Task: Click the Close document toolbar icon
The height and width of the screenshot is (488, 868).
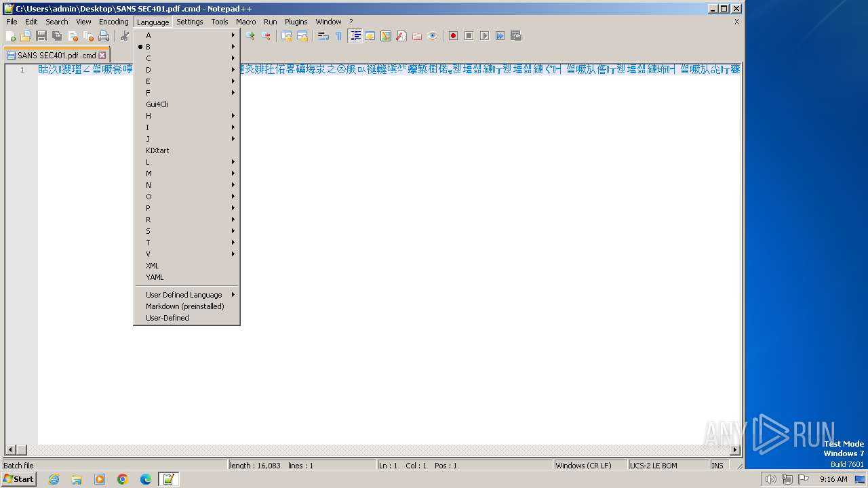Action: (73, 36)
